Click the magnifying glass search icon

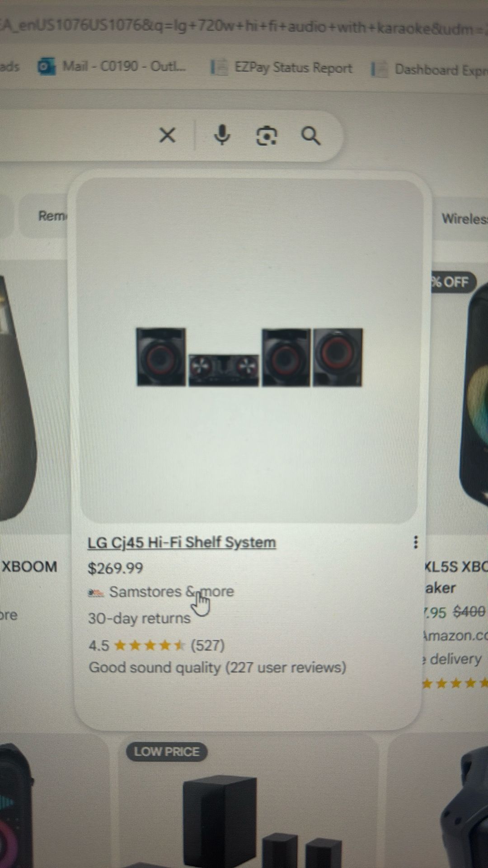(311, 136)
